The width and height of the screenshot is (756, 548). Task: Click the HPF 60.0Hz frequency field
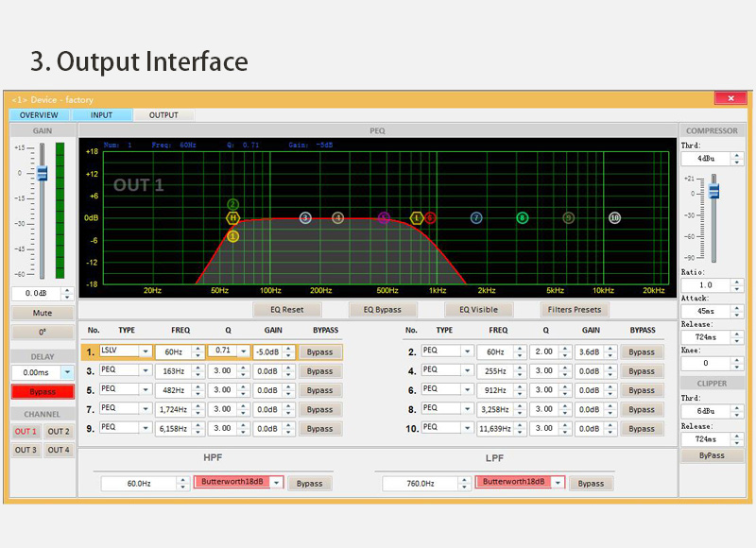pyautogui.click(x=138, y=483)
